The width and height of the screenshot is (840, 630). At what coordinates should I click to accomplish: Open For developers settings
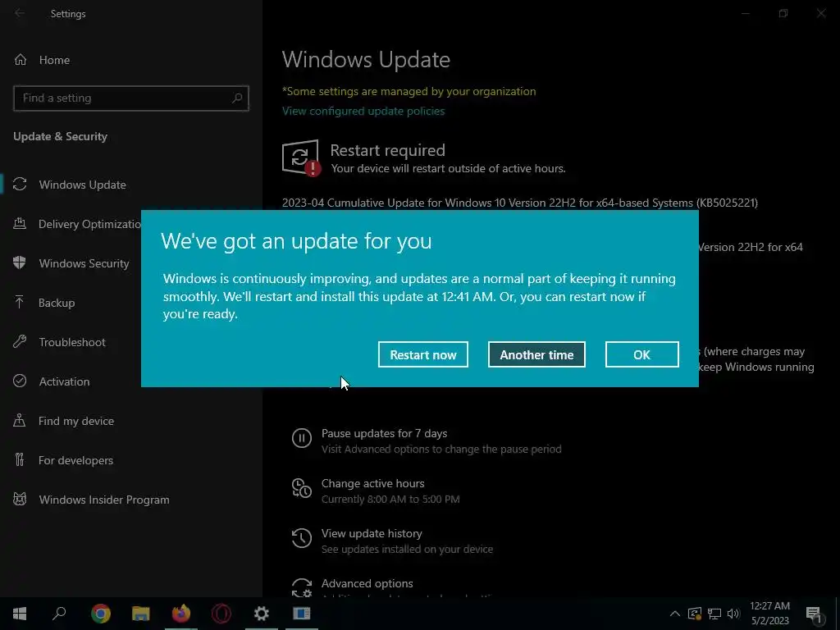point(75,460)
